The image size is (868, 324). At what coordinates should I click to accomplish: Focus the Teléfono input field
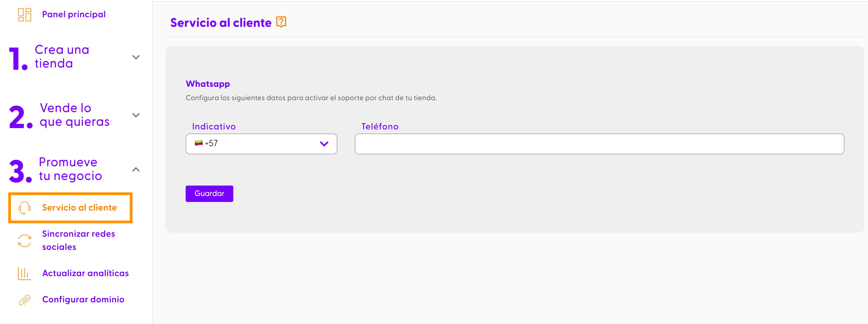[x=599, y=144]
